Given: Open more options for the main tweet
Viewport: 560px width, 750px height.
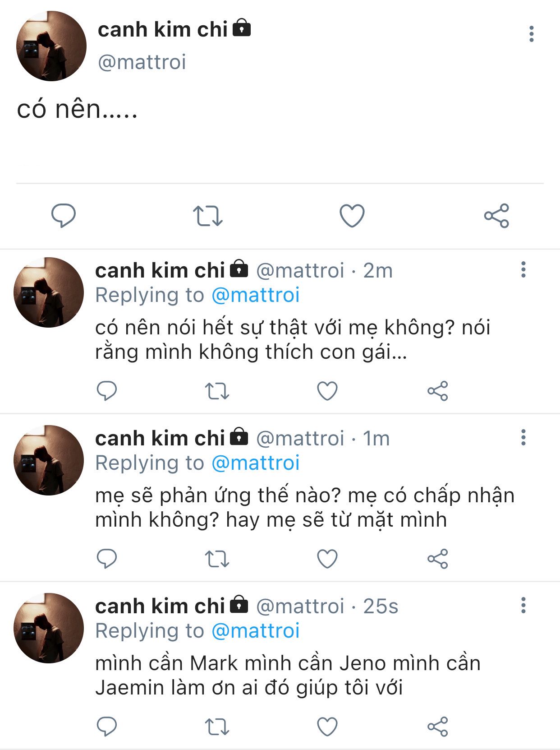Looking at the screenshot, I should coord(532,34).
